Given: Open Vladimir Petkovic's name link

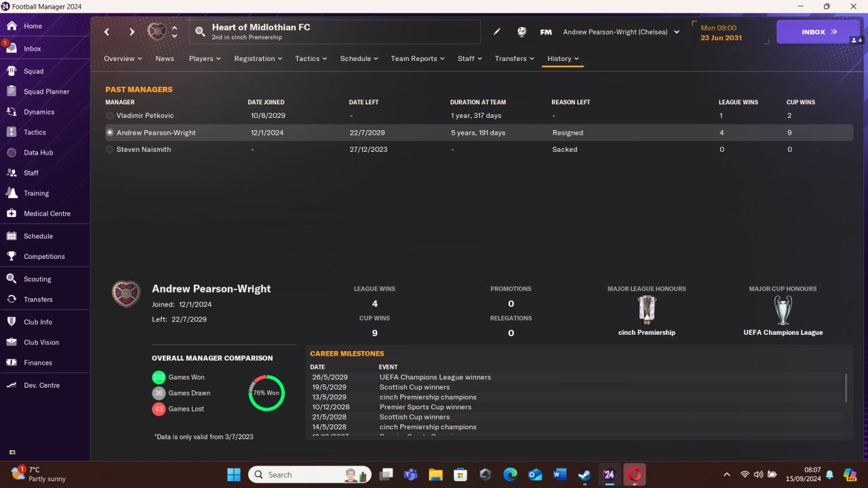Looking at the screenshot, I should [x=145, y=116].
